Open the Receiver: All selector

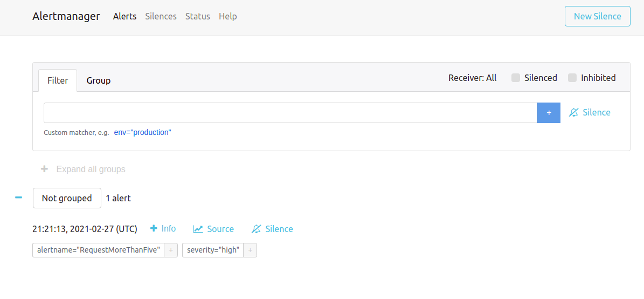coord(472,78)
